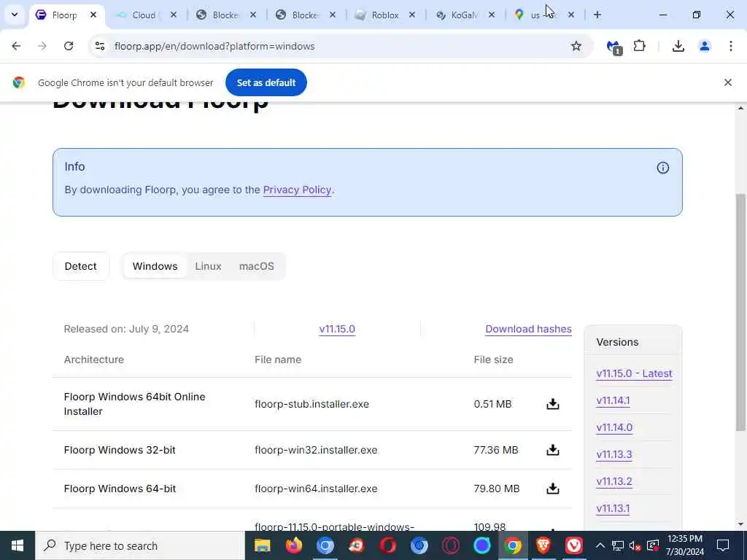
Task: Close the Roblox tab
Action: (412, 15)
